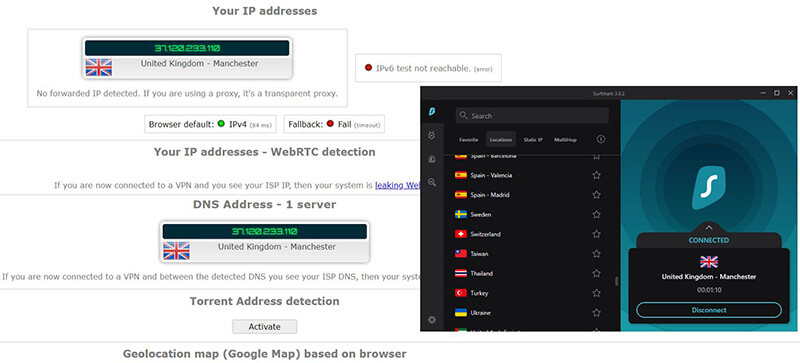
Task: Click UK flag under the IP address box
Action: 98,67
